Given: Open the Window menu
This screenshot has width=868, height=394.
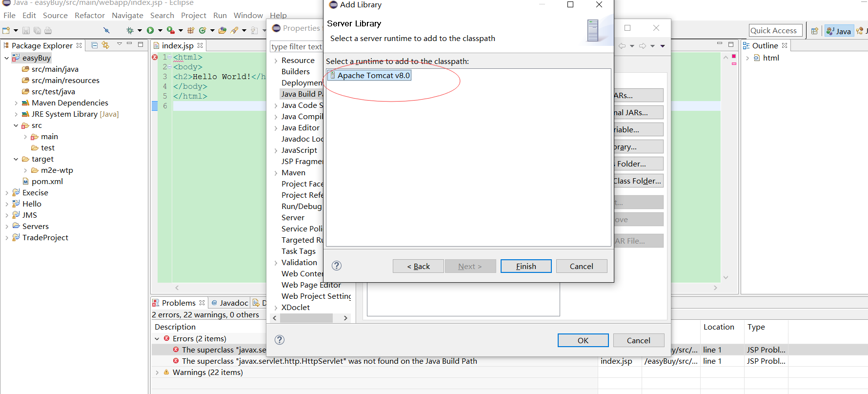Looking at the screenshot, I should click(248, 16).
